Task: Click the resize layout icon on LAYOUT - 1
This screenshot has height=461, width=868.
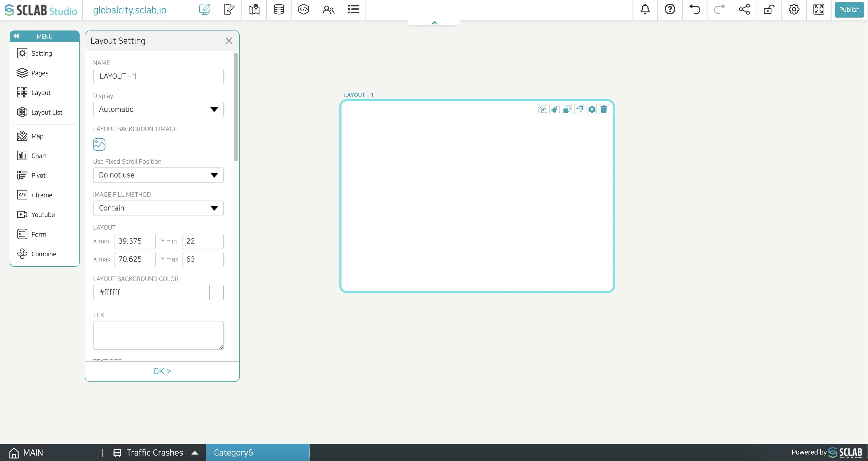Action: tap(542, 110)
